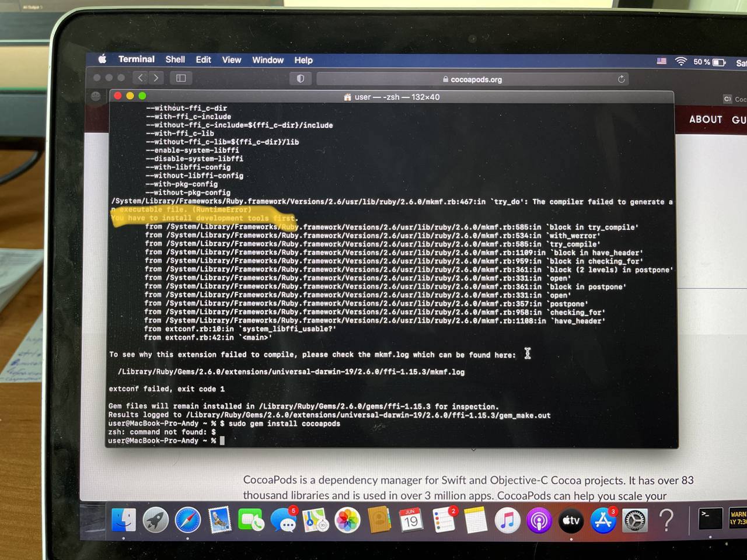747x560 pixels.
Task: Open Notes from the Dock
Action: coord(475,520)
